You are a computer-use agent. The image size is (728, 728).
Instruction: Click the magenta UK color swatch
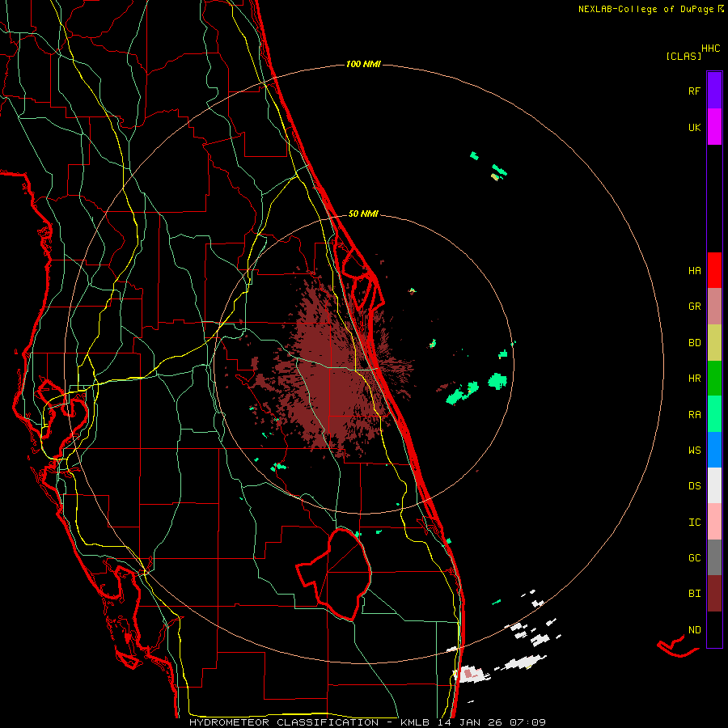pos(714,127)
